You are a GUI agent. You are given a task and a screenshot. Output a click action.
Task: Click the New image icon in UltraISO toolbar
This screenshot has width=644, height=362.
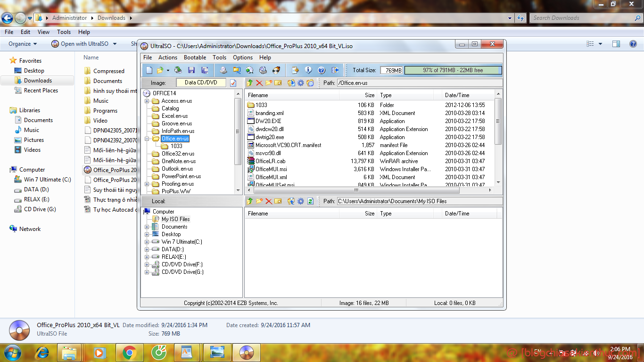tap(149, 70)
